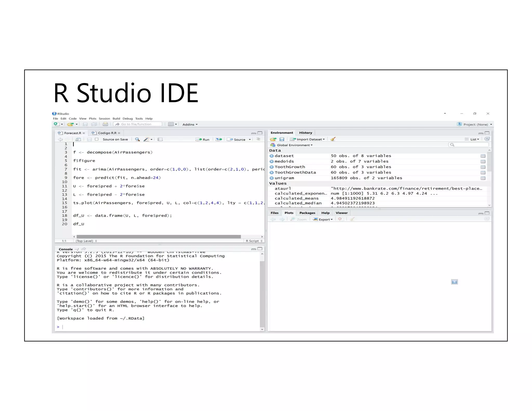Click the Environment pane scroll down arrow

coord(489,205)
